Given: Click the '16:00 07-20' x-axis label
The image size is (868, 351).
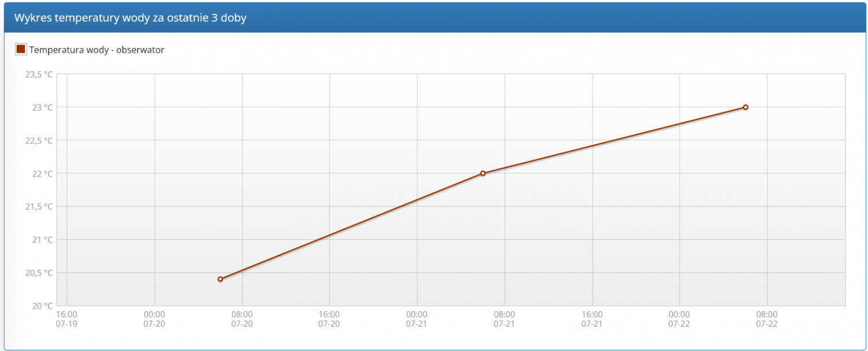Looking at the screenshot, I should click(329, 319).
